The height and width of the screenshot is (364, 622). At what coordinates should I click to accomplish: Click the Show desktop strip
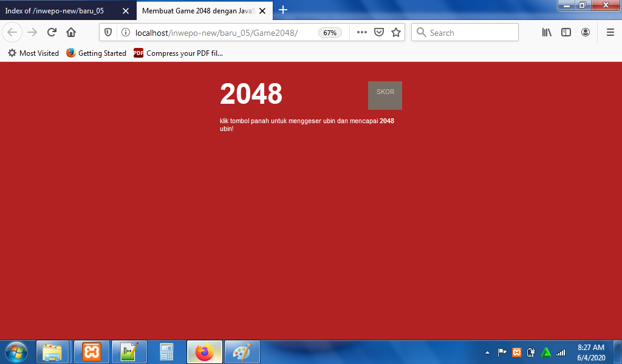(x=618, y=352)
